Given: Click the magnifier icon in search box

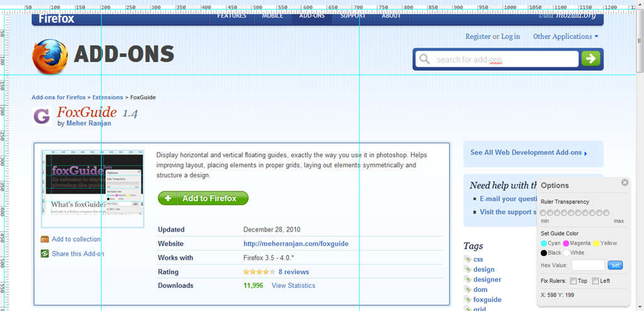Looking at the screenshot, I should (x=425, y=59).
